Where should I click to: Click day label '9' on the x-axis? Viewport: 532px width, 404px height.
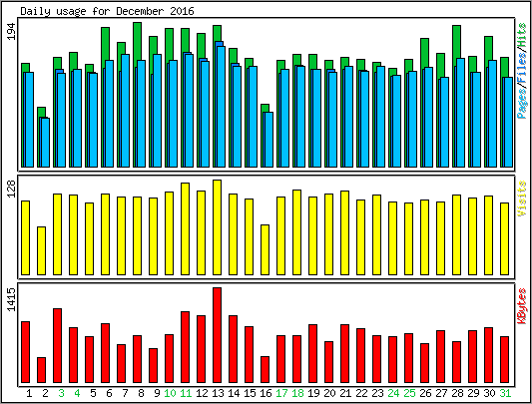click(x=157, y=393)
